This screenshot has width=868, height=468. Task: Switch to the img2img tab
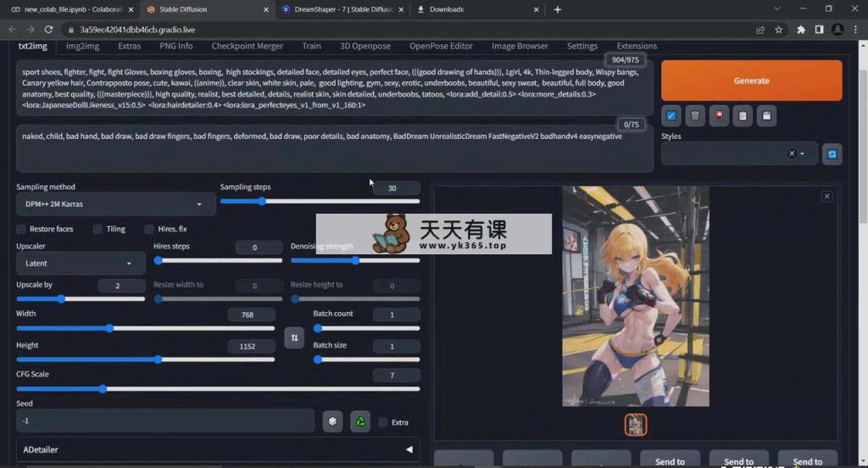pyautogui.click(x=82, y=46)
